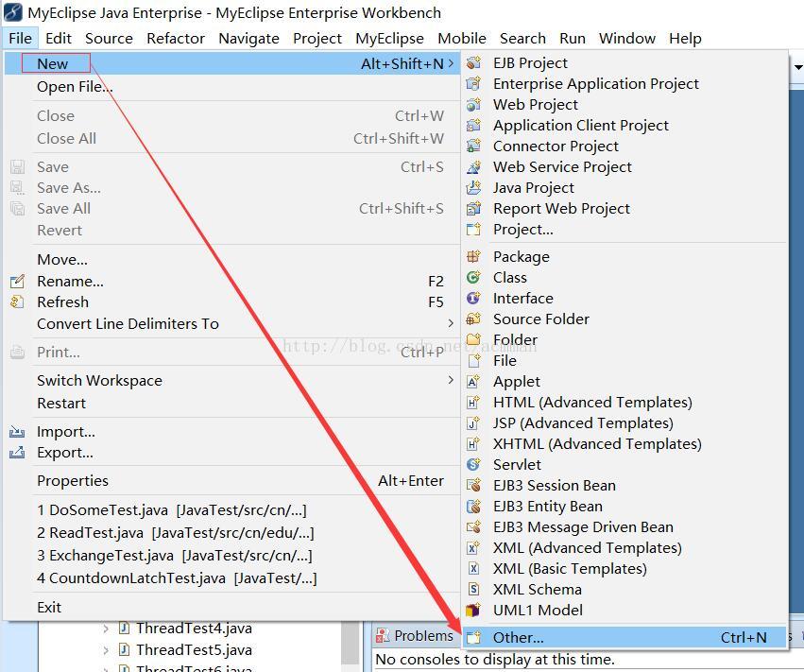Open the Source menu

109,39
